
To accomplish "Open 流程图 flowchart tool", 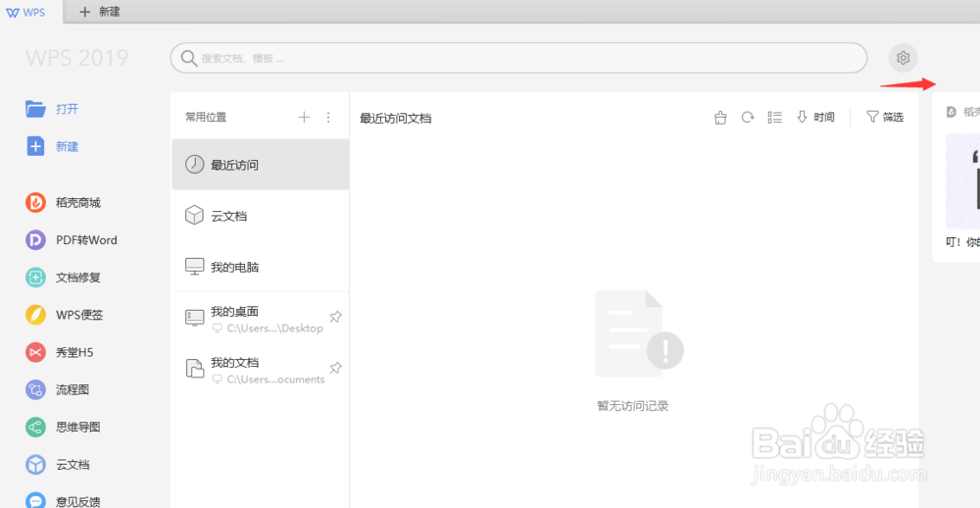I will click(x=58, y=389).
